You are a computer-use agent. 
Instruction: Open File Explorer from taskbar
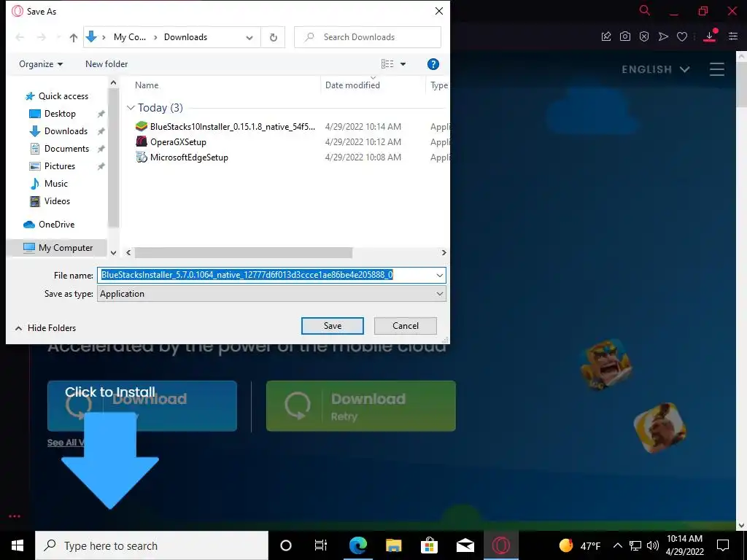coord(393,545)
